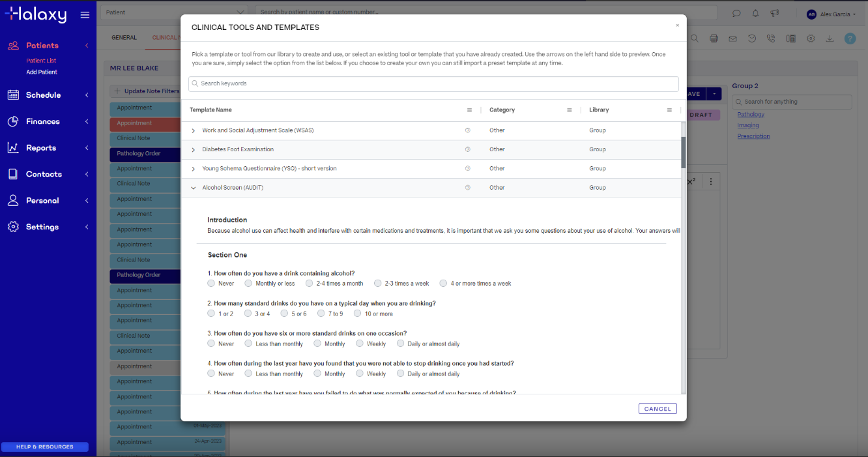Click the Cancel button in the dialog
This screenshot has width=868, height=457.
coord(657,409)
